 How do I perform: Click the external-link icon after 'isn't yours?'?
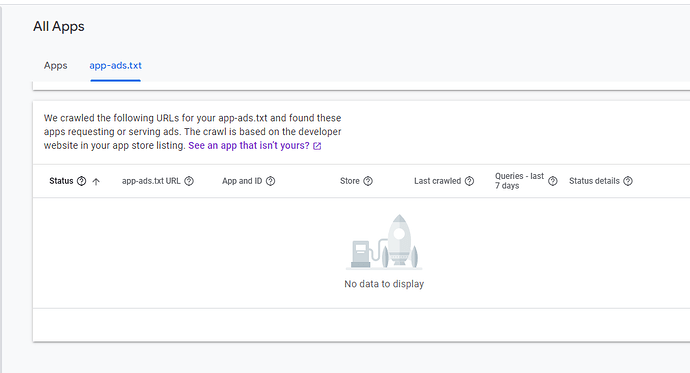[x=317, y=146]
